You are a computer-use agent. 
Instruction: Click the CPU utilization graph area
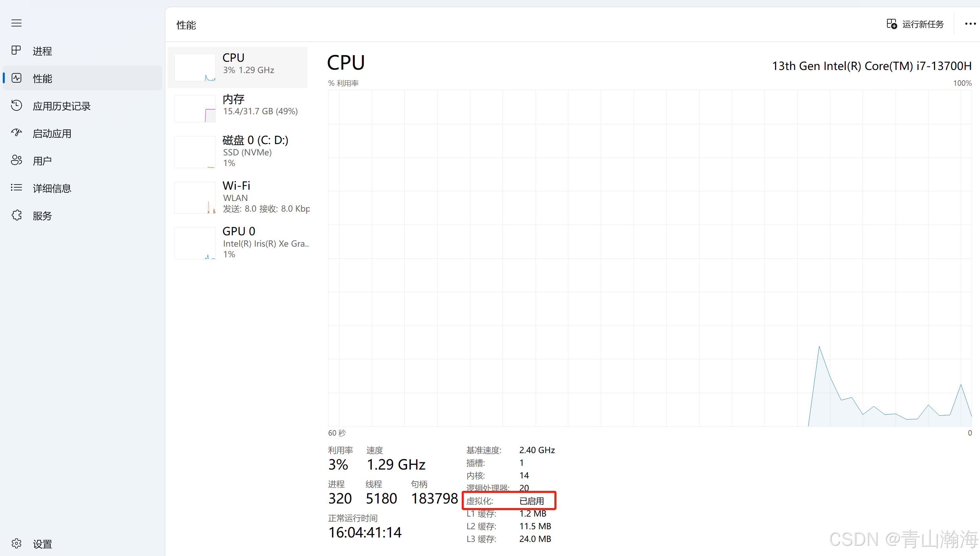(649, 258)
